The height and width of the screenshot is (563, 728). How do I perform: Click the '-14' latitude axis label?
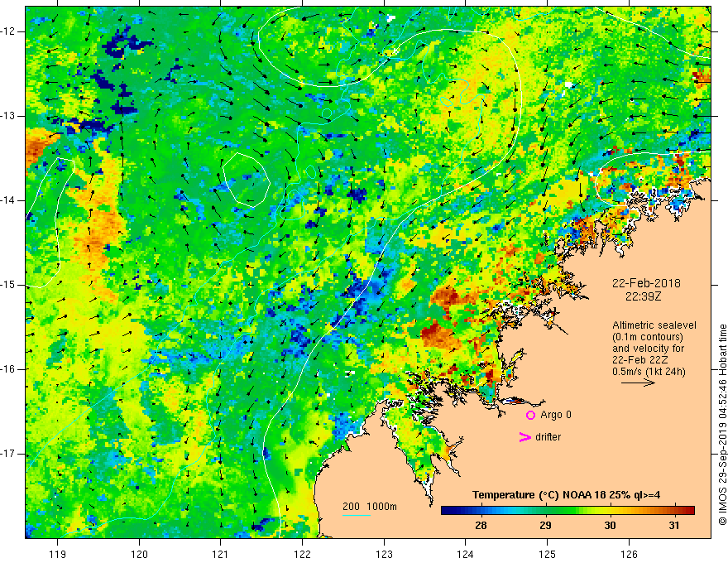[x=8, y=200]
